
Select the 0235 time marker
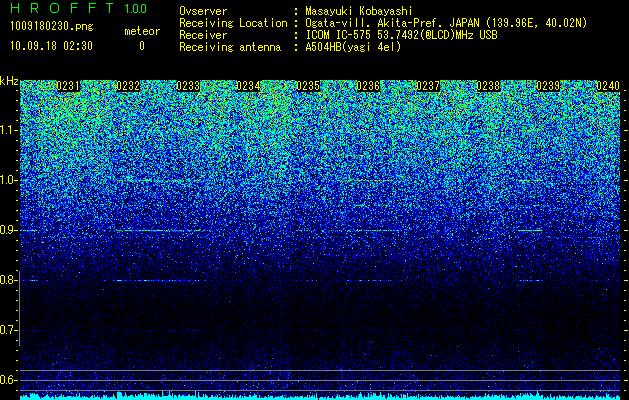[308, 86]
